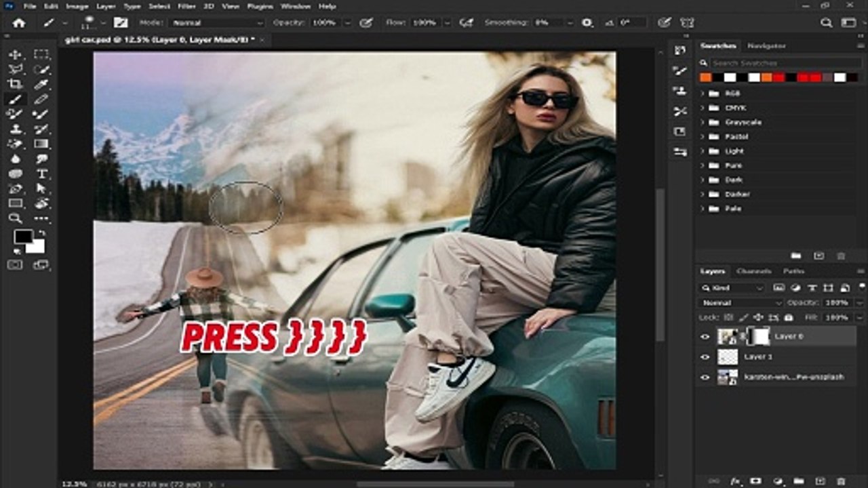Viewport: 868px width, 488px height.
Task: Select the Zoom tool
Action: pyautogui.click(x=15, y=218)
